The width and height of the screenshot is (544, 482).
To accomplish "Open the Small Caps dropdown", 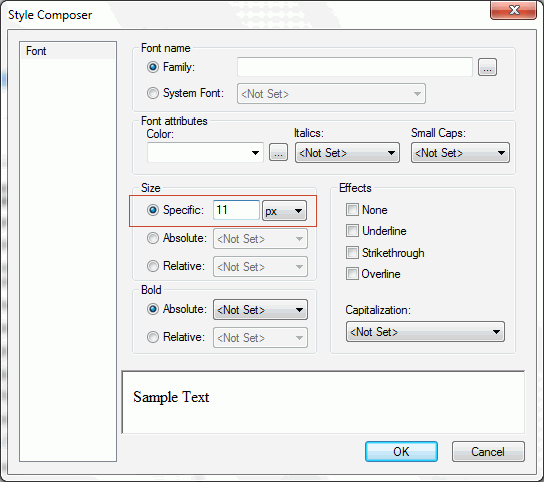I will (x=460, y=153).
